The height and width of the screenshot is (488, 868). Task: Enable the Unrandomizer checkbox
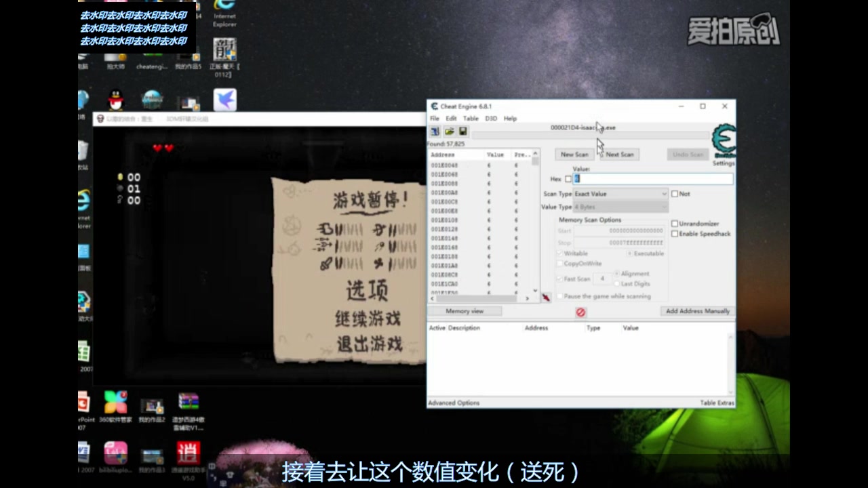coord(675,224)
